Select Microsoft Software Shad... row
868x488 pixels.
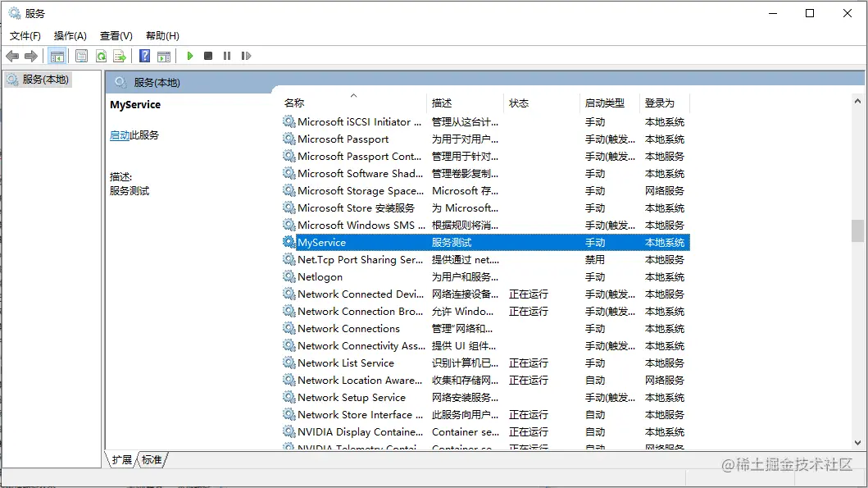pyautogui.click(x=486, y=173)
